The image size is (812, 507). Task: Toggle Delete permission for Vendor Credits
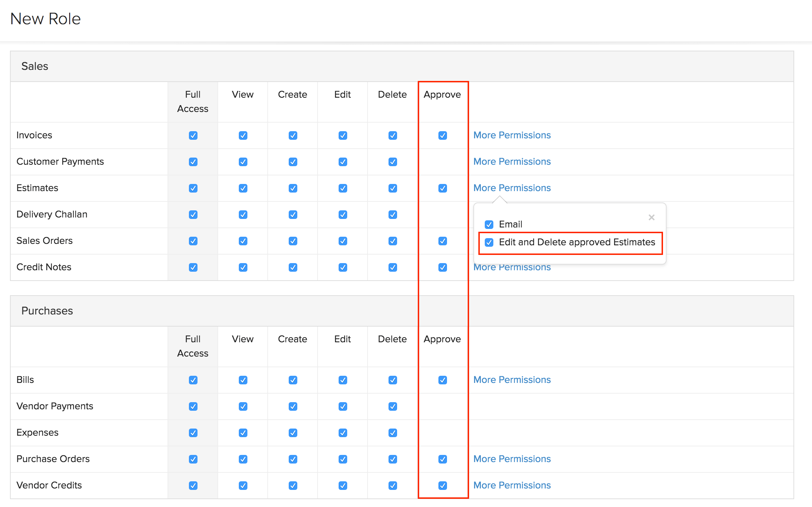392,486
